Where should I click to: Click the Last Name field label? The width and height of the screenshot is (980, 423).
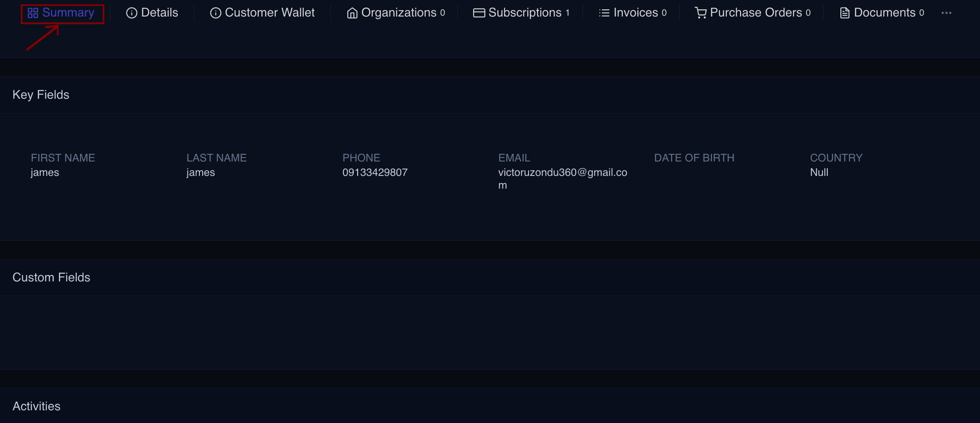point(216,158)
